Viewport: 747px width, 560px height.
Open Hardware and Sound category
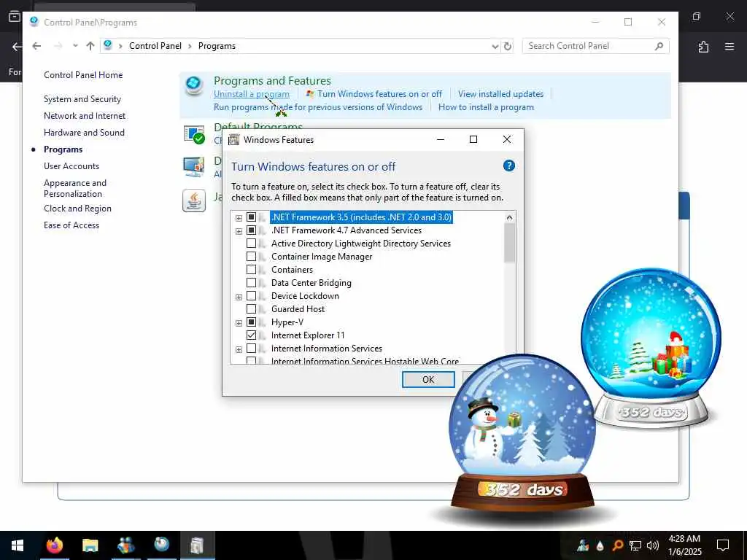coord(84,133)
